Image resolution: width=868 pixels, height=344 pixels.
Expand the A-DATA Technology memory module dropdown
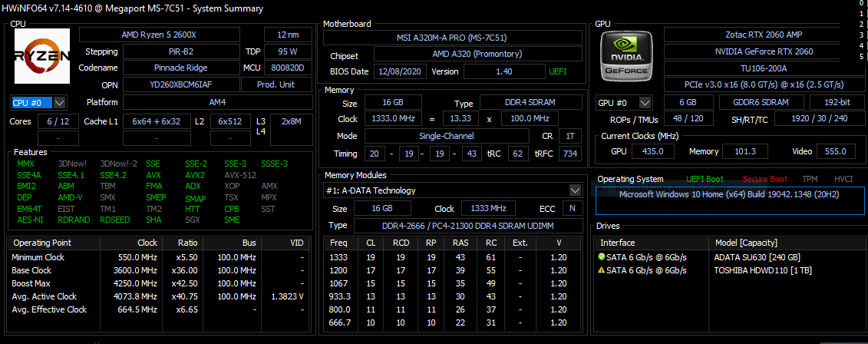tap(575, 190)
